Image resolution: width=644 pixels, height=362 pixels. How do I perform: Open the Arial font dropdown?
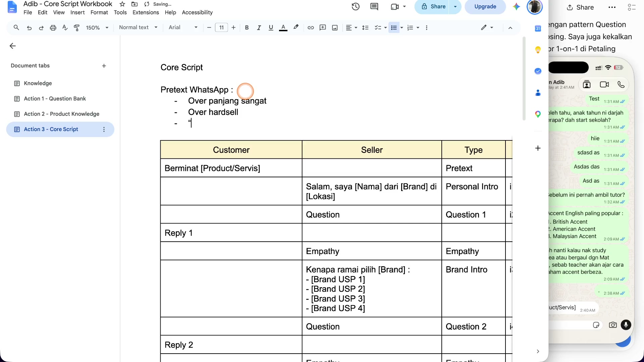pos(183,27)
